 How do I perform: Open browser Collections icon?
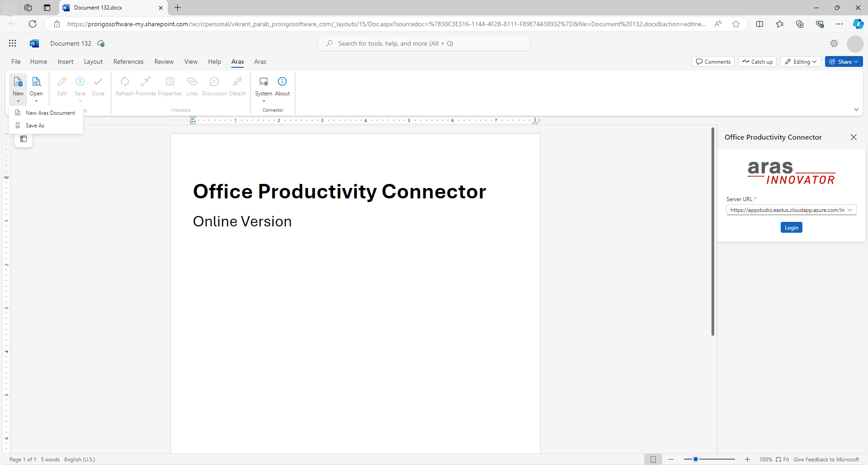click(x=800, y=24)
